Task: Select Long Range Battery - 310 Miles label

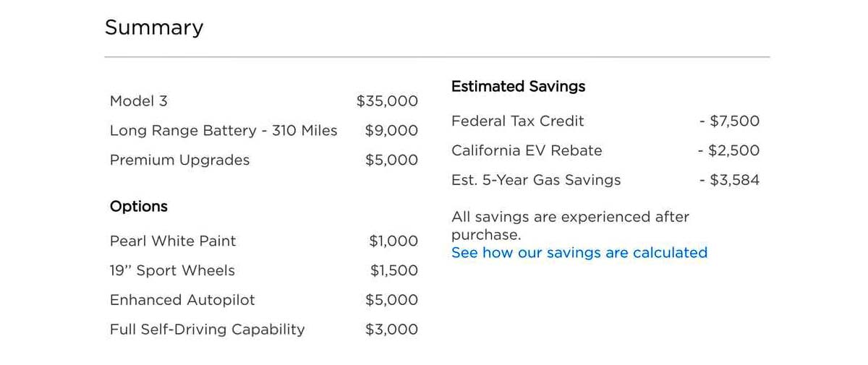Action: tap(224, 131)
